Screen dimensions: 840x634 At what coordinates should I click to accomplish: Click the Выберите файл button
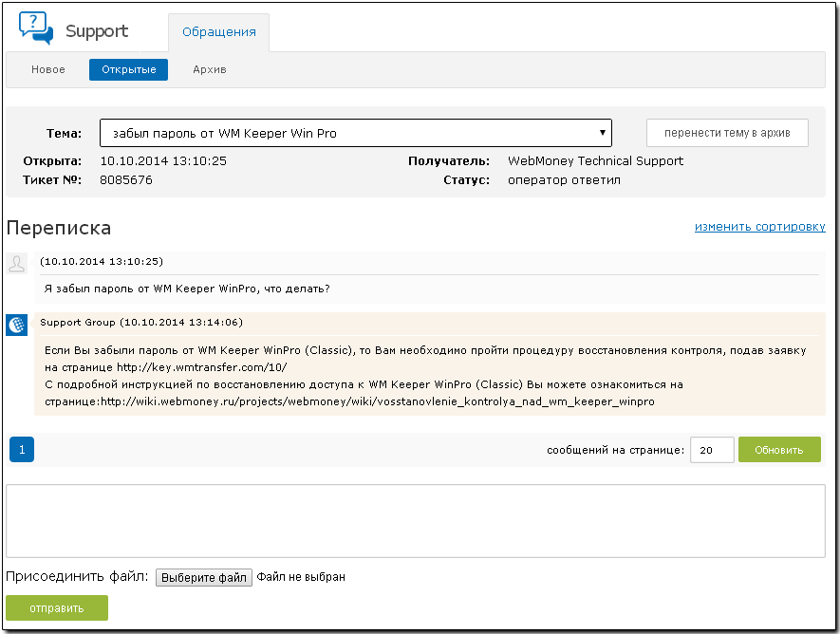[203, 577]
